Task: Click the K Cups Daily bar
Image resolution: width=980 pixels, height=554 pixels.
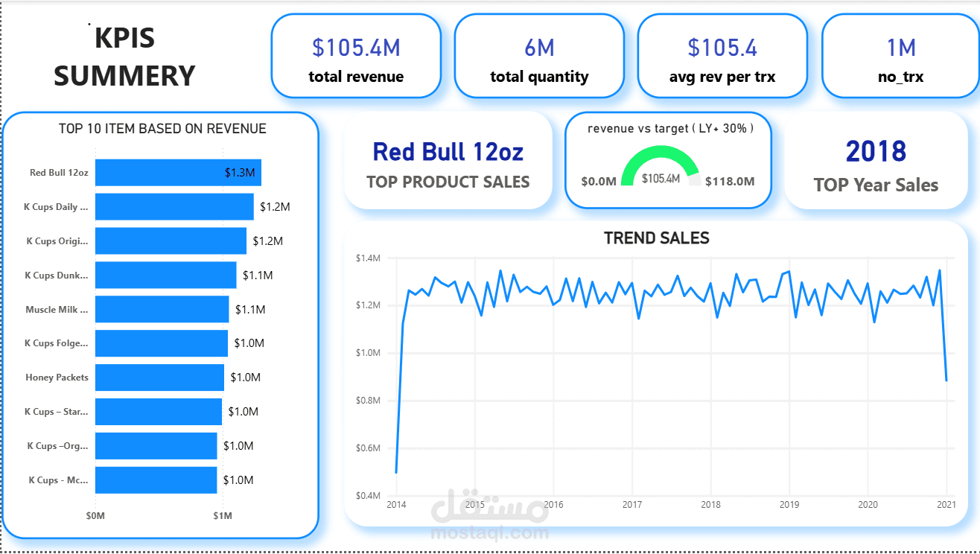Action: [174, 206]
